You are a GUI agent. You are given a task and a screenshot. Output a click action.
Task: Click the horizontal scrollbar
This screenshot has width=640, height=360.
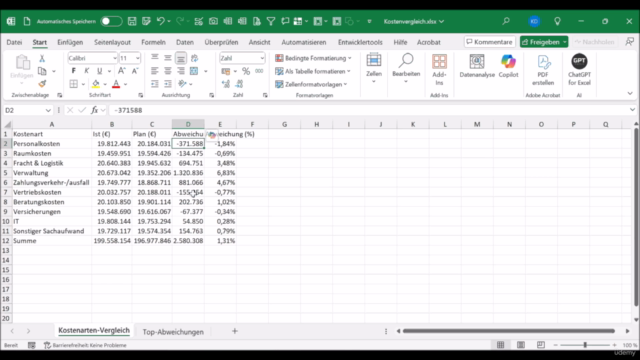[x=509, y=331]
